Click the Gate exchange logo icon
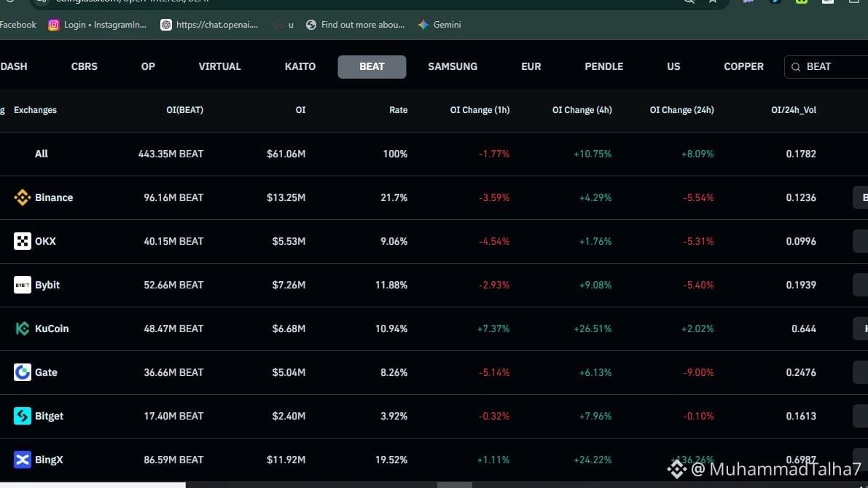868x488 pixels. 22,372
